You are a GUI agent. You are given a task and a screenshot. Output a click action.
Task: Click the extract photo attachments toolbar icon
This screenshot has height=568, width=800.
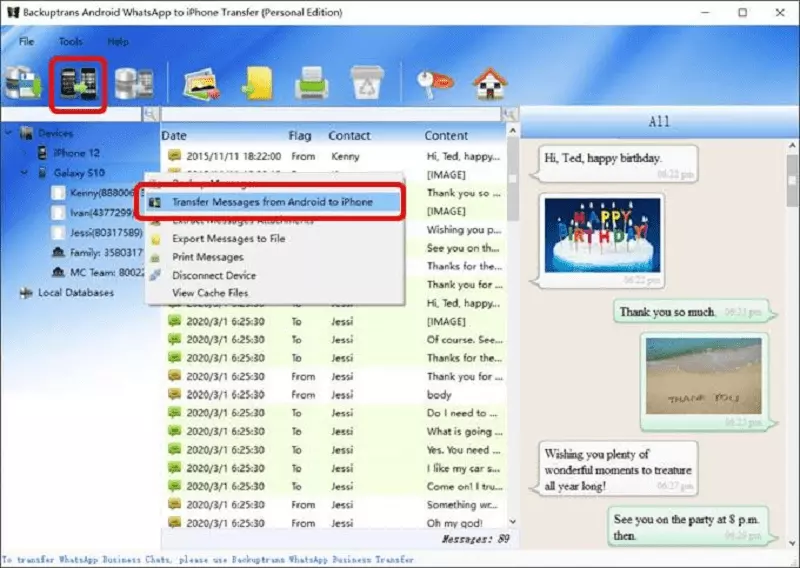click(x=202, y=84)
